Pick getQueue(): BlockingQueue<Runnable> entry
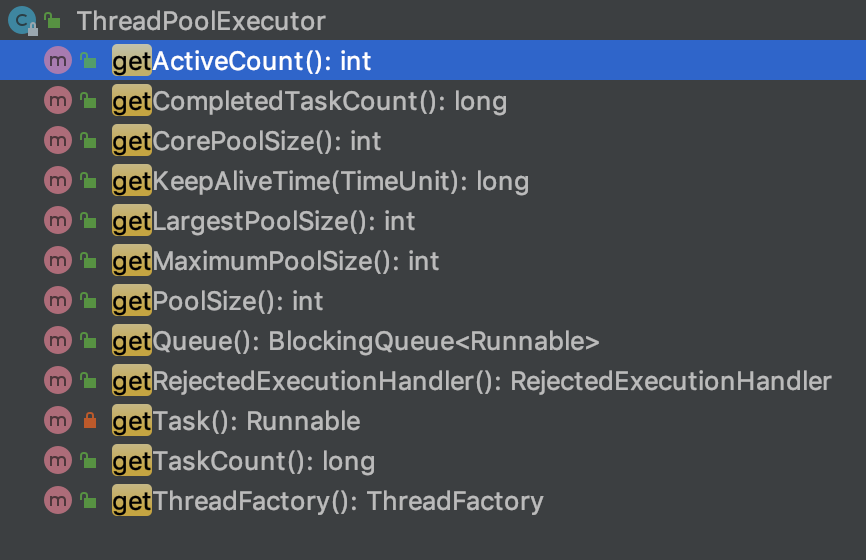The height and width of the screenshot is (560, 866). [433, 341]
